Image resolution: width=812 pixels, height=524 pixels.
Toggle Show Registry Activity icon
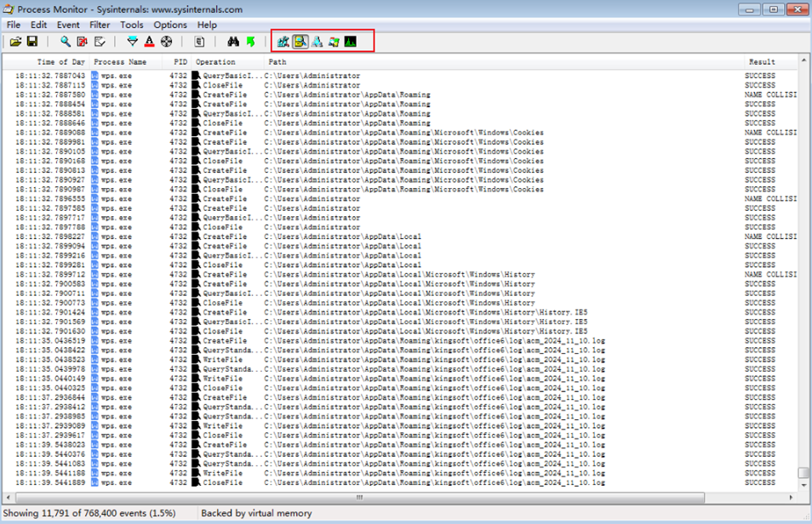(283, 42)
